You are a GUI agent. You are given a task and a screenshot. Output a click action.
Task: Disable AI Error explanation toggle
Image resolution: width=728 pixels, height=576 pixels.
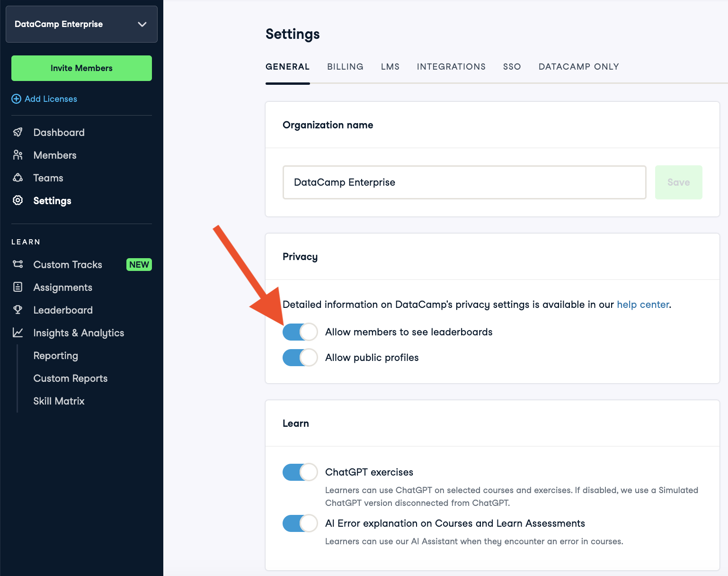click(300, 523)
